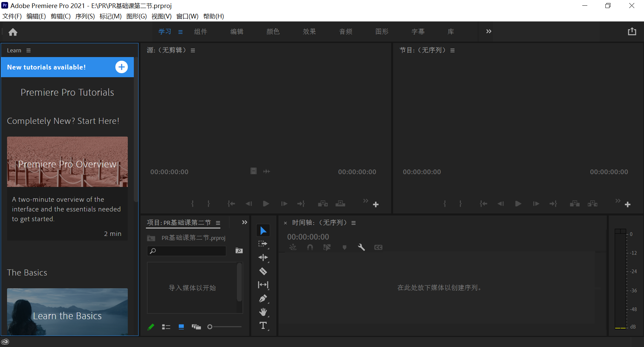
Task: Click the new bin from search icon
Action: click(239, 251)
